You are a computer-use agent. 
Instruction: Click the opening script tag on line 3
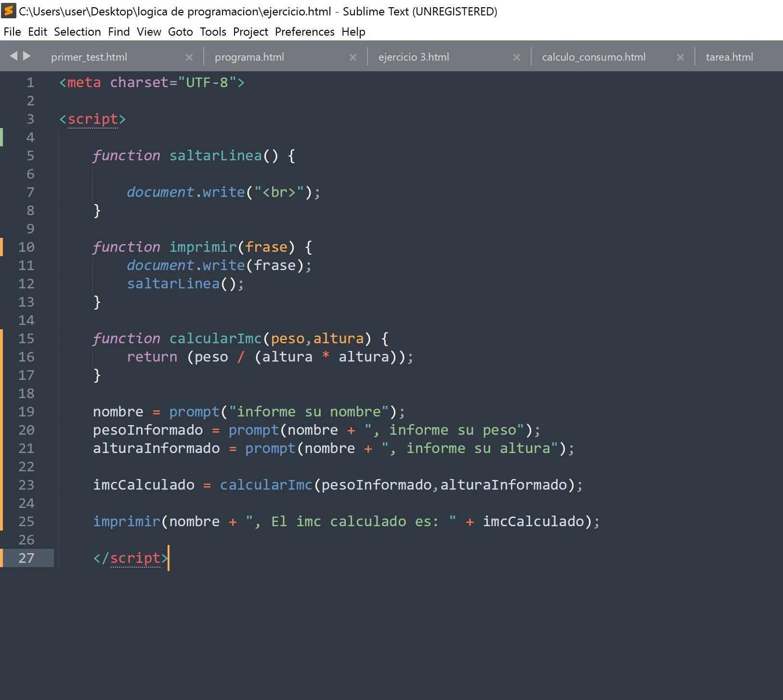[x=92, y=119]
